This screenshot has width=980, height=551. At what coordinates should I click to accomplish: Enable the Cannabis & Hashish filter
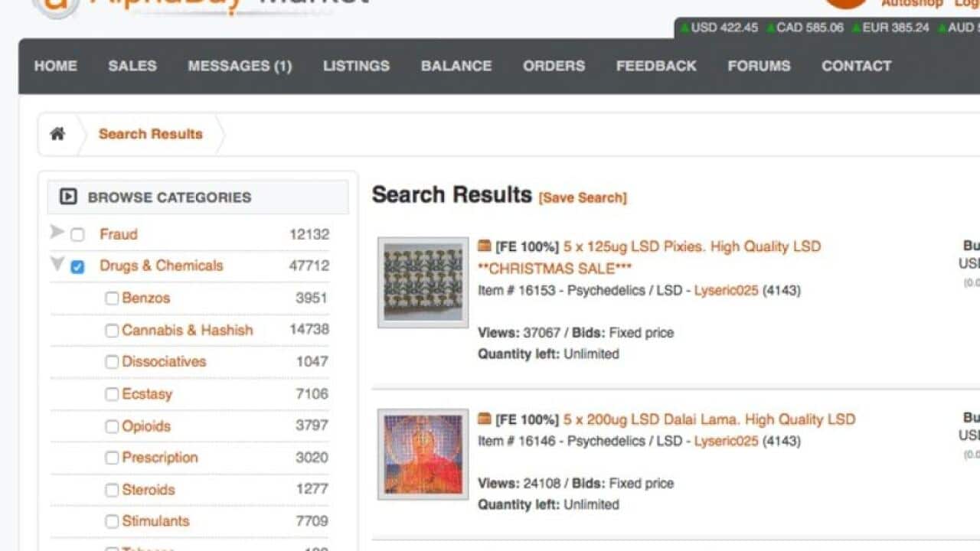112,330
